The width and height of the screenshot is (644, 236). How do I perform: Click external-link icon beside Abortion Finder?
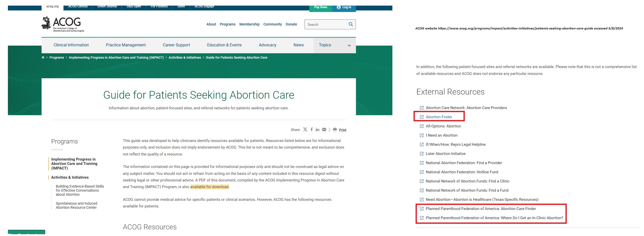[422, 117]
